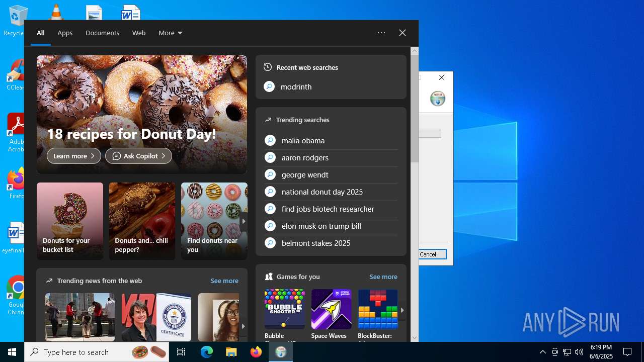
Task: Search for elon musk on trump bill
Action: [x=331, y=226]
